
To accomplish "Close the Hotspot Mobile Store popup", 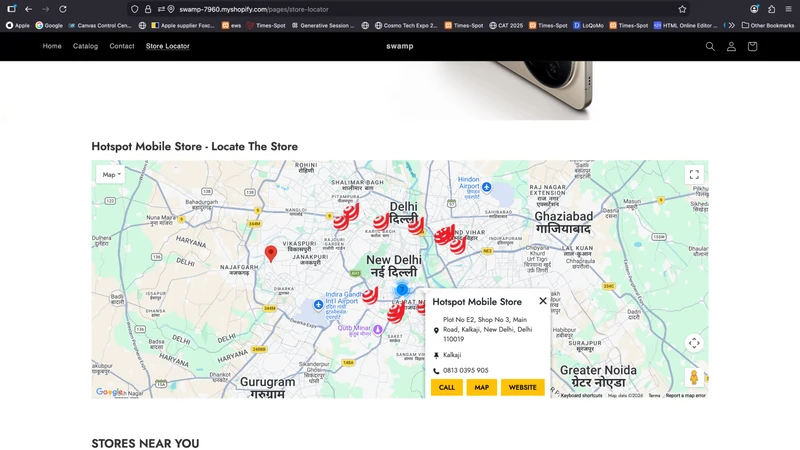I will pyautogui.click(x=543, y=301).
